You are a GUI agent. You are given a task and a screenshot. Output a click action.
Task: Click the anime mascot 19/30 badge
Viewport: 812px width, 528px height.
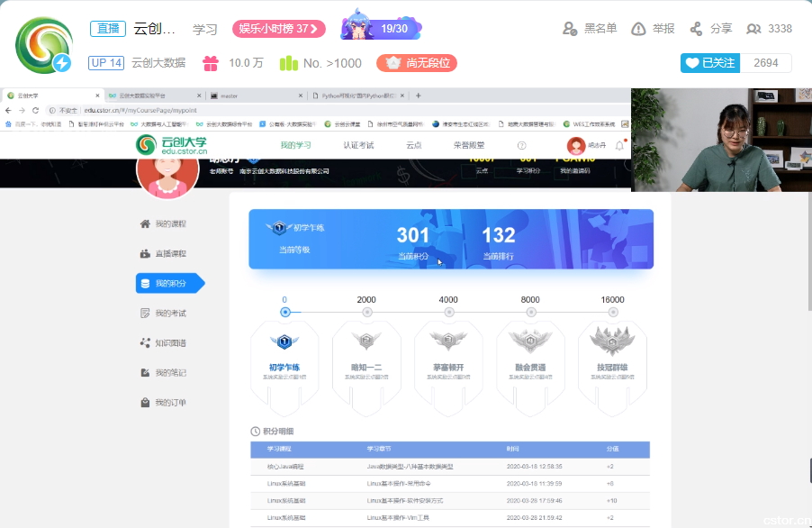[x=381, y=26]
